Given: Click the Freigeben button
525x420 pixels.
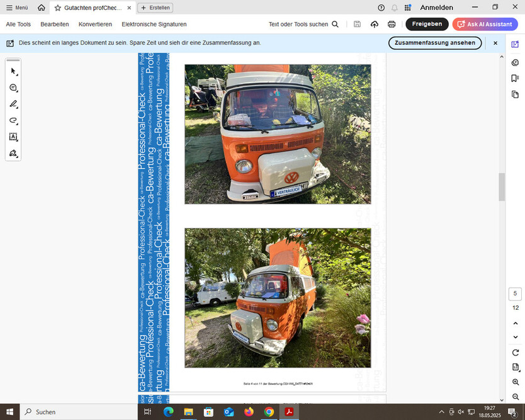Looking at the screenshot, I should (x=427, y=23).
